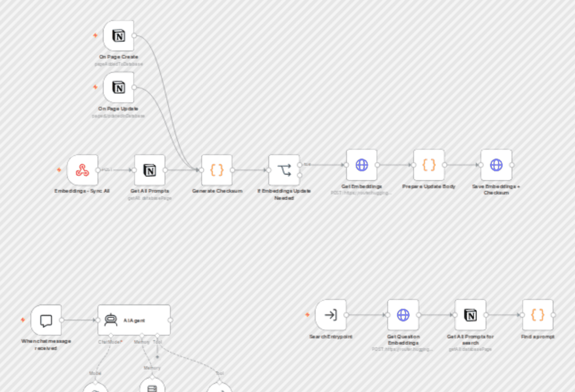Open the Get All Prompts for search Notion node
Screen dimensions: 575x392
point(470,315)
